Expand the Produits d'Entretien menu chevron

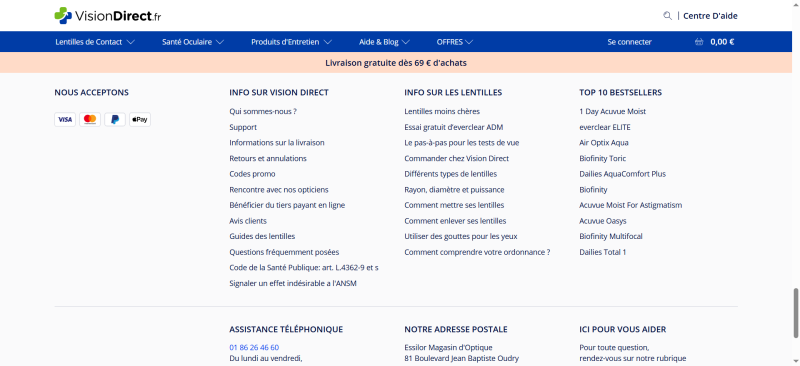[328, 42]
